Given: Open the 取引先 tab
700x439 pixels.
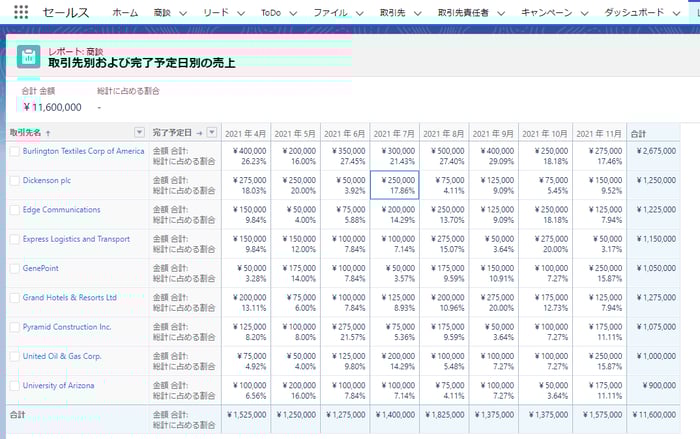Looking at the screenshot, I should coord(392,13).
